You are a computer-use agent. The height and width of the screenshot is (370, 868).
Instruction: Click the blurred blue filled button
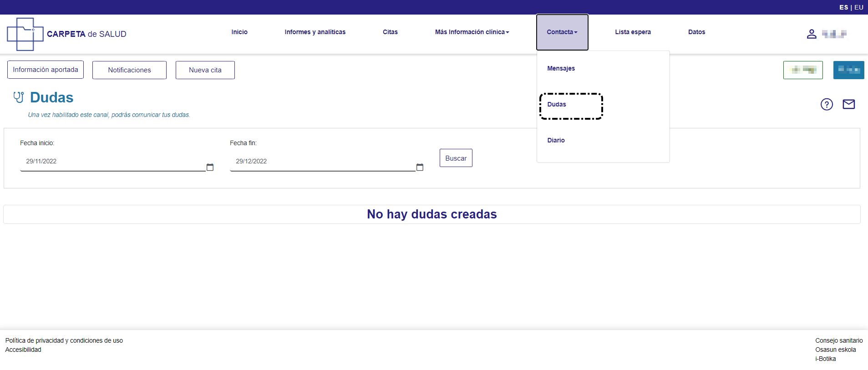pos(848,70)
